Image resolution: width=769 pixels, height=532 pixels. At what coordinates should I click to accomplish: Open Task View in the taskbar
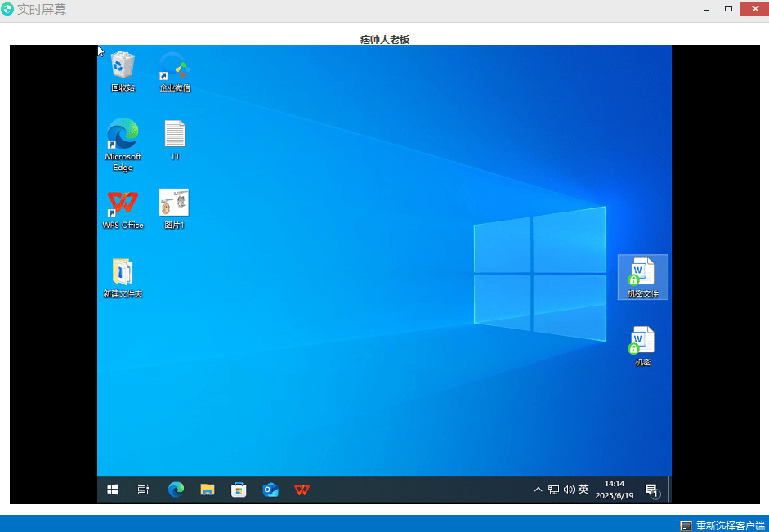coord(143,490)
